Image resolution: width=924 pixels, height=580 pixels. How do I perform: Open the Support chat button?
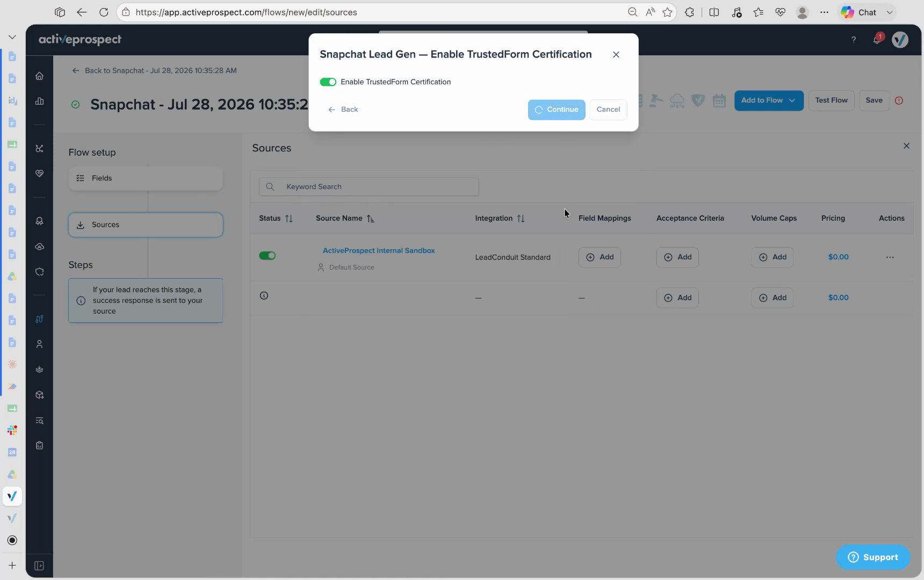pos(873,557)
